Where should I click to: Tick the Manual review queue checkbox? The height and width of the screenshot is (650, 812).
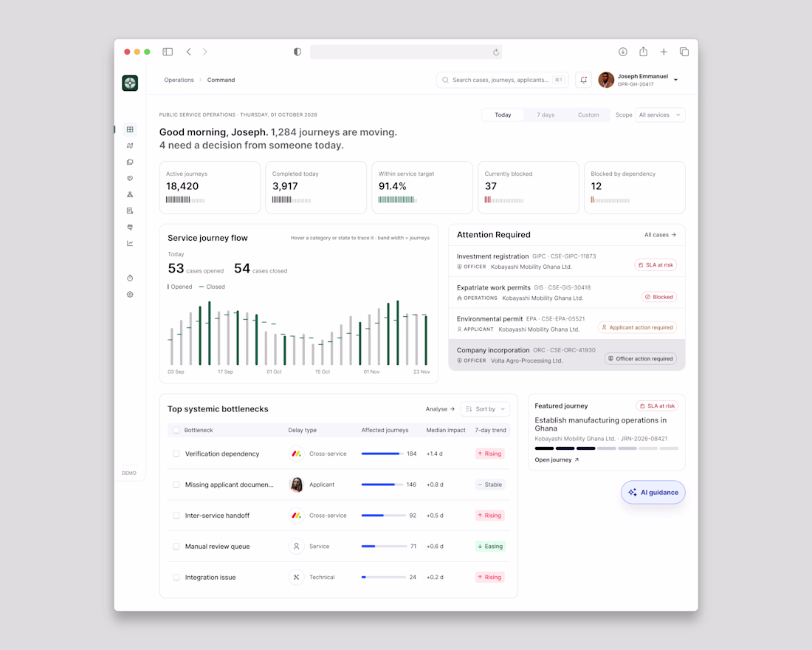click(176, 547)
